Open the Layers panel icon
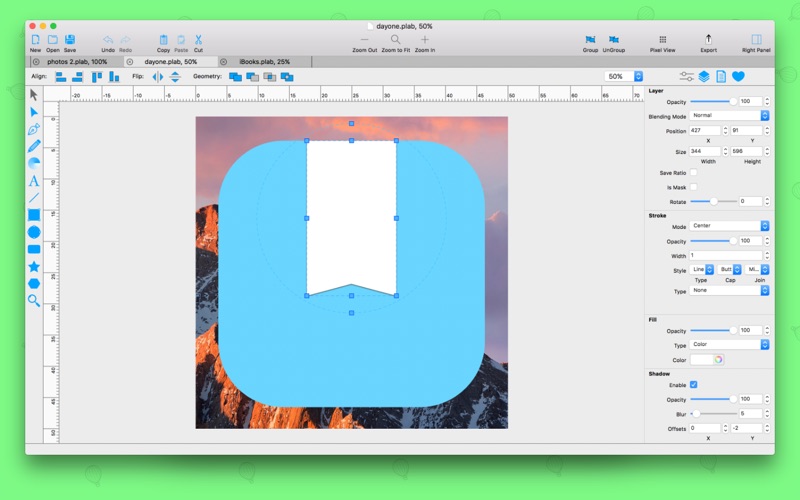Viewport: 800px width, 500px height. [704, 76]
